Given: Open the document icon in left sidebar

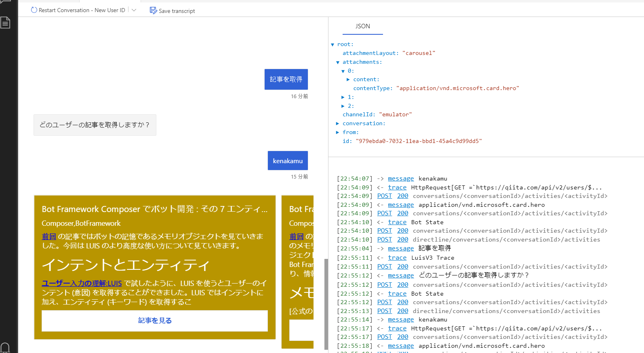Looking at the screenshot, I should pos(5,23).
